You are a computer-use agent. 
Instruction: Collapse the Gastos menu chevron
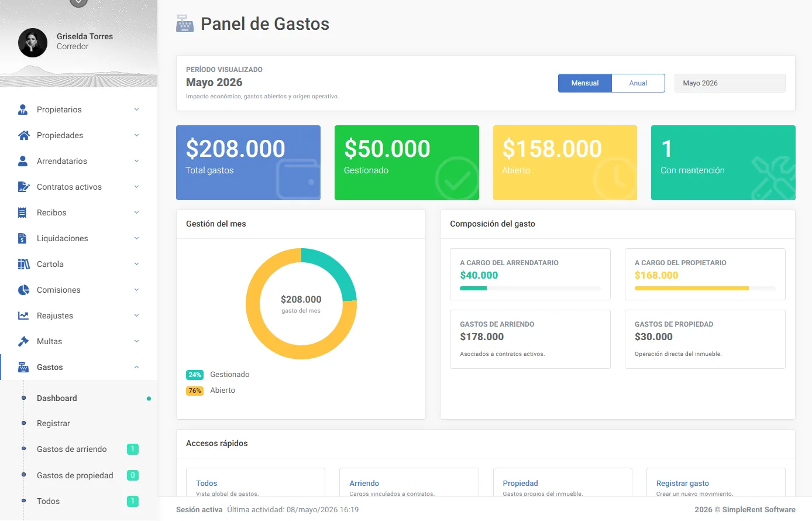click(x=136, y=367)
